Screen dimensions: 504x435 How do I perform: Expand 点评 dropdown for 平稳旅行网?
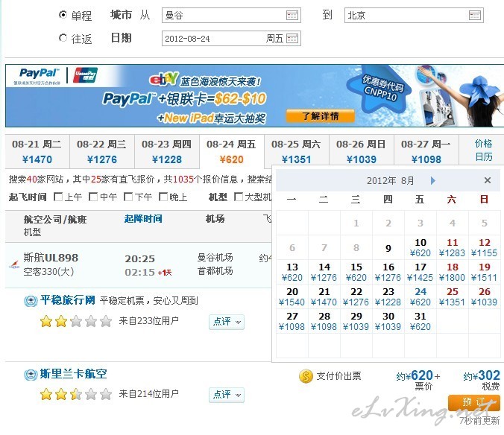click(226, 322)
